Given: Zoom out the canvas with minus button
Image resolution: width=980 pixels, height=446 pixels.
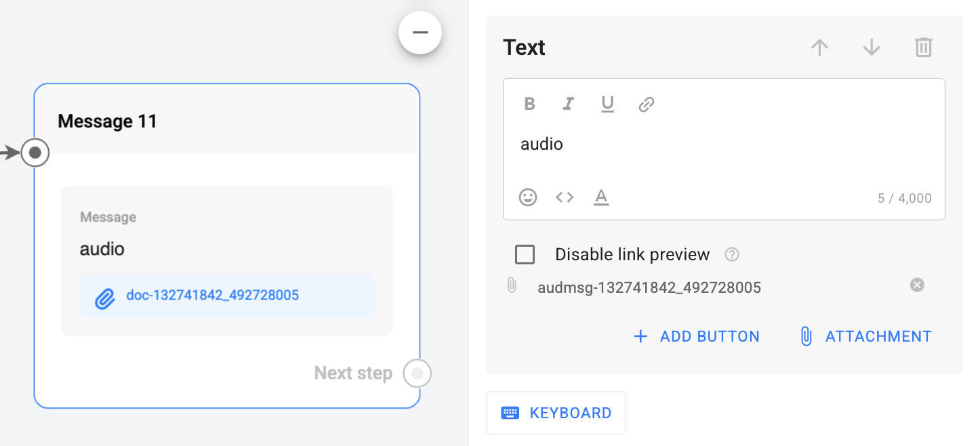Looking at the screenshot, I should click(x=420, y=33).
